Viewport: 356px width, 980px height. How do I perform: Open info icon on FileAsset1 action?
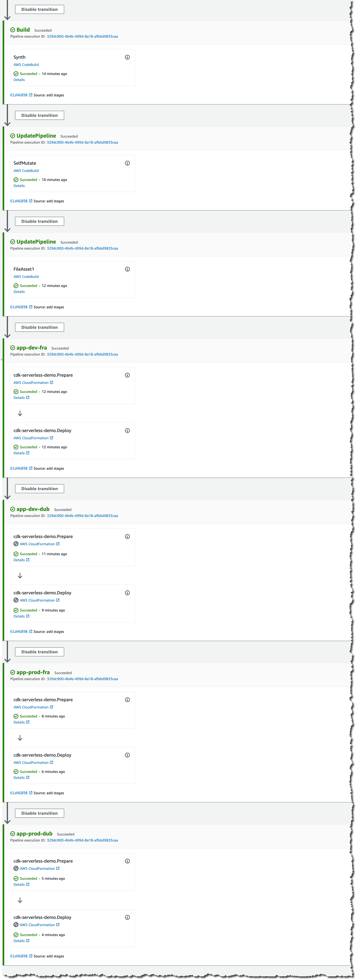pyautogui.click(x=127, y=269)
